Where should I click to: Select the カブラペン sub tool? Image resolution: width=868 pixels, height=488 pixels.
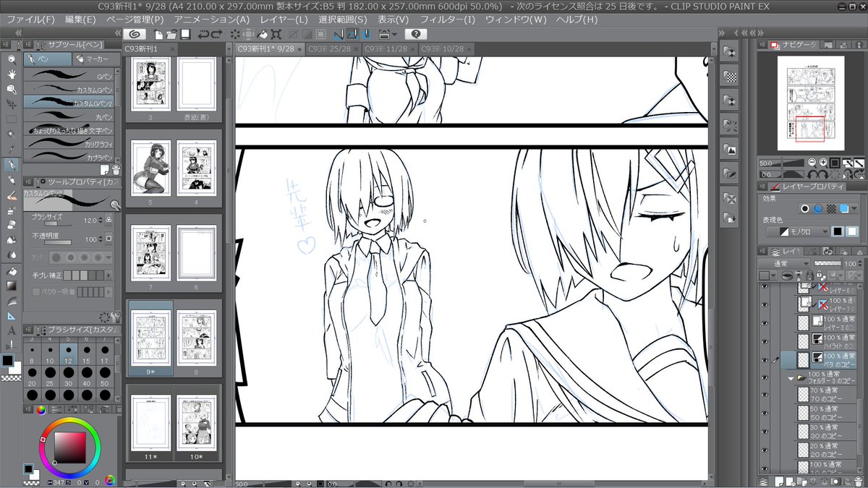click(68, 157)
